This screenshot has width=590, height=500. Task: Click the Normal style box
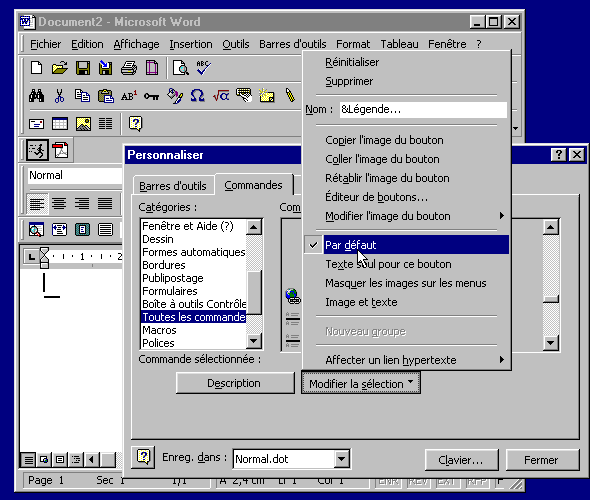click(x=75, y=175)
